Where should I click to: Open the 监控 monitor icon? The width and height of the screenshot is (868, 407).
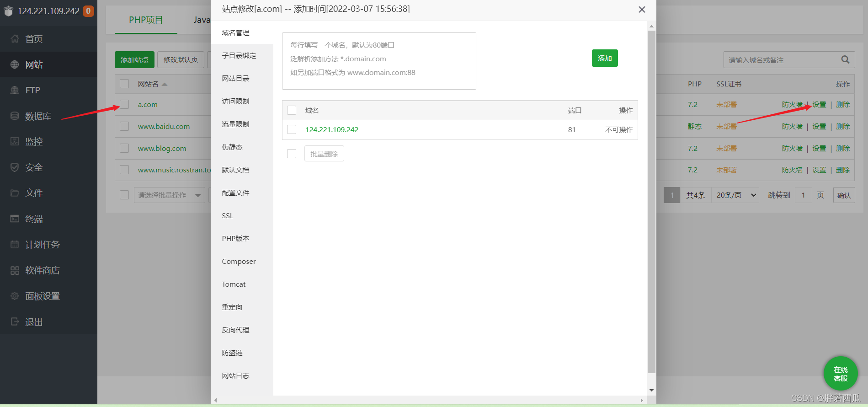tap(15, 141)
